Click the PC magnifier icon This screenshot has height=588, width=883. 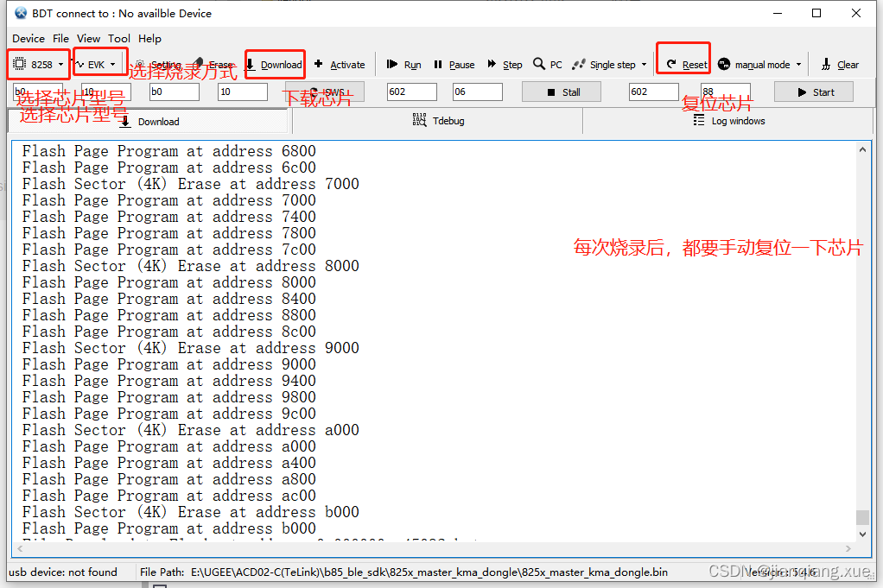tap(539, 64)
